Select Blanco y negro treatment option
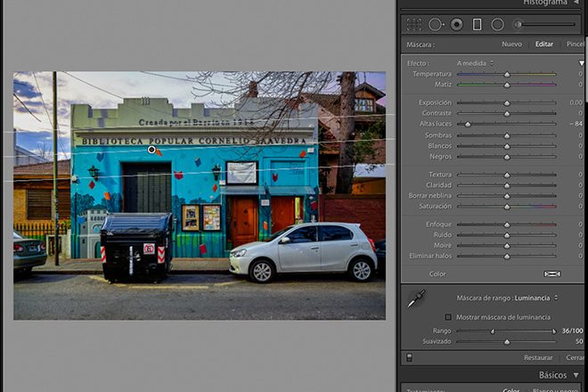The width and height of the screenshot is (588, 392). [x=555, y=390]
